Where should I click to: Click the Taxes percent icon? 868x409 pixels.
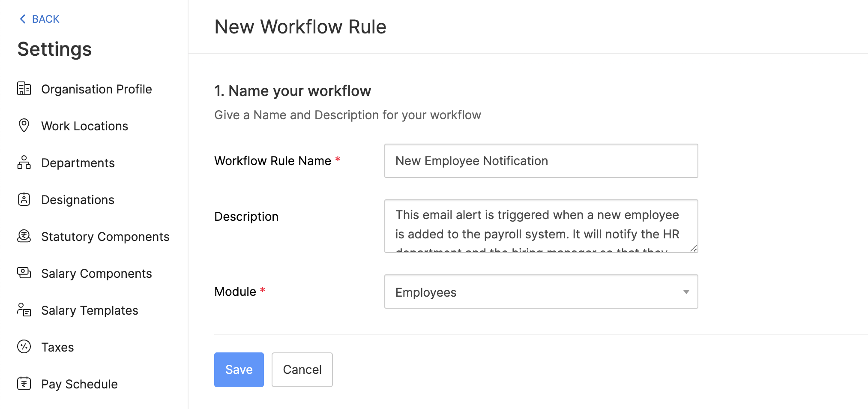24,346
